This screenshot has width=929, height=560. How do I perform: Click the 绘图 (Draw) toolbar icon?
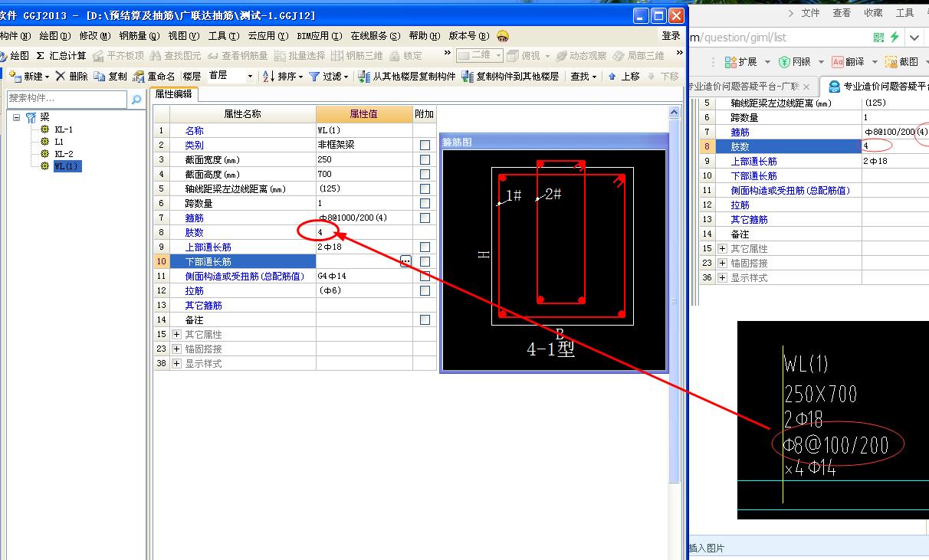tap(15, 56)
